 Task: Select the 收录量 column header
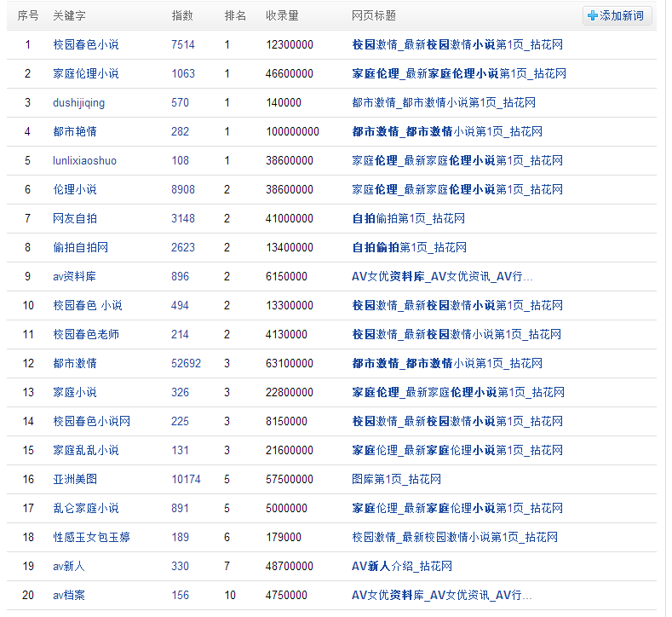[x=282, y=16]
